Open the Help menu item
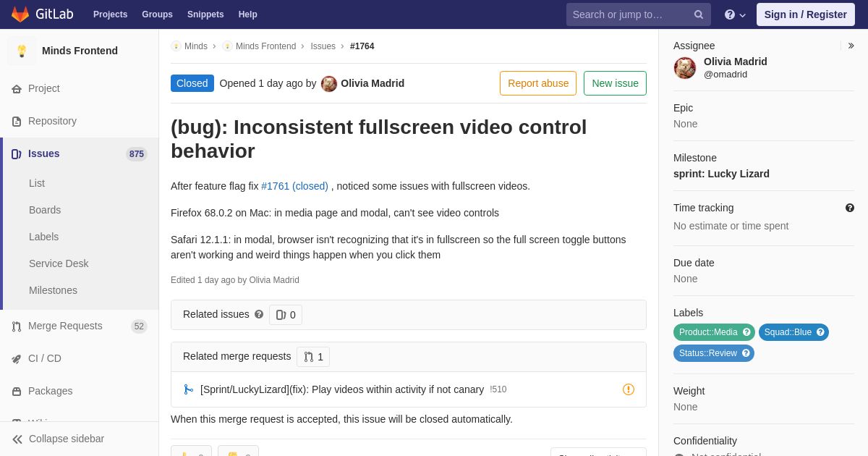 point(248,14)
